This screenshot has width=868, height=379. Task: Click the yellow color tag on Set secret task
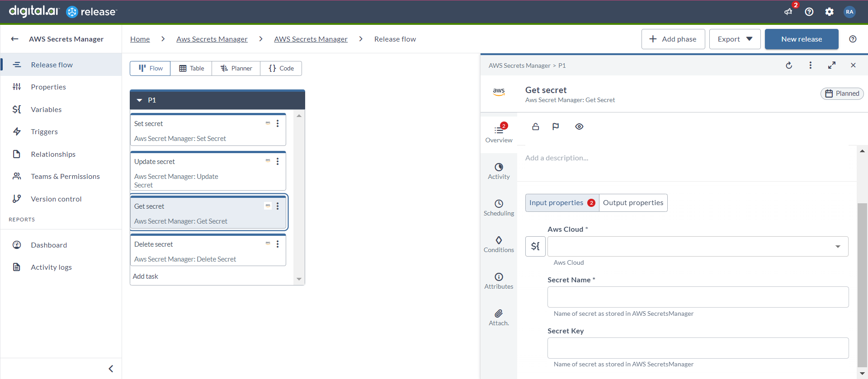pyautogui.click(x=268, y=123)
